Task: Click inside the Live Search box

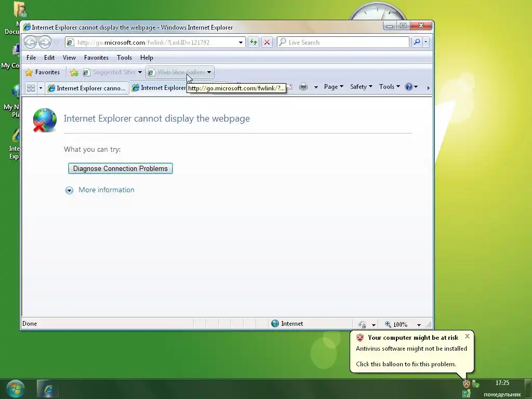Action: point(343,43)
